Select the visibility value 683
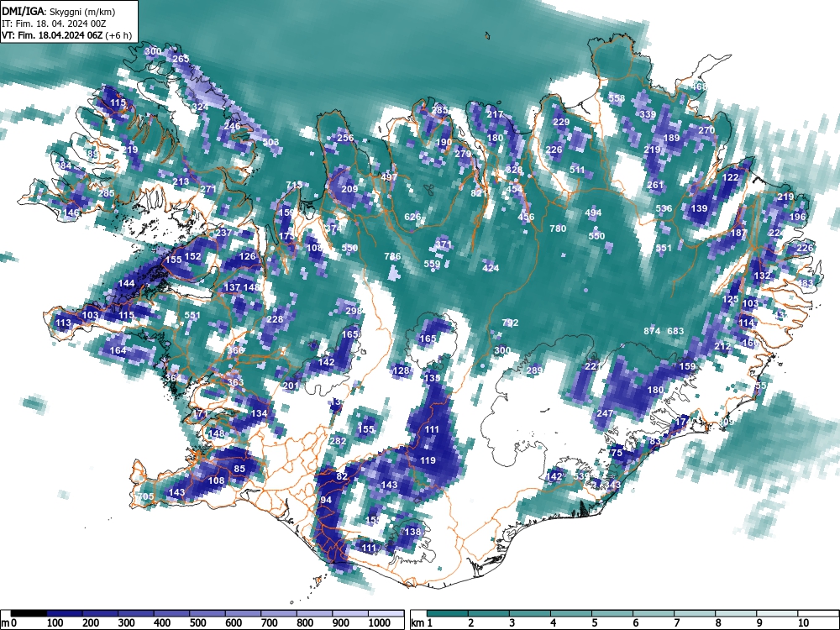 coord(675,331)
